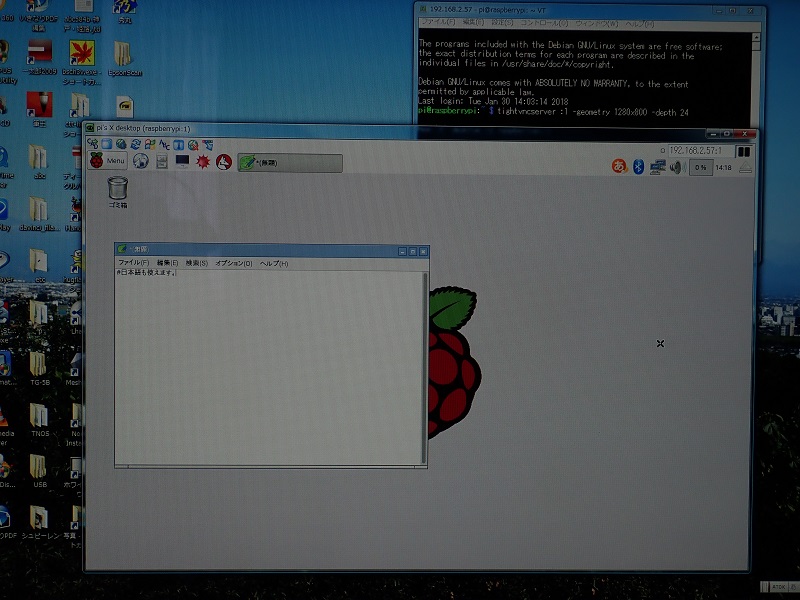
Task: Select the TNOS folder on Windows desktop
Action: pos(39,419)
